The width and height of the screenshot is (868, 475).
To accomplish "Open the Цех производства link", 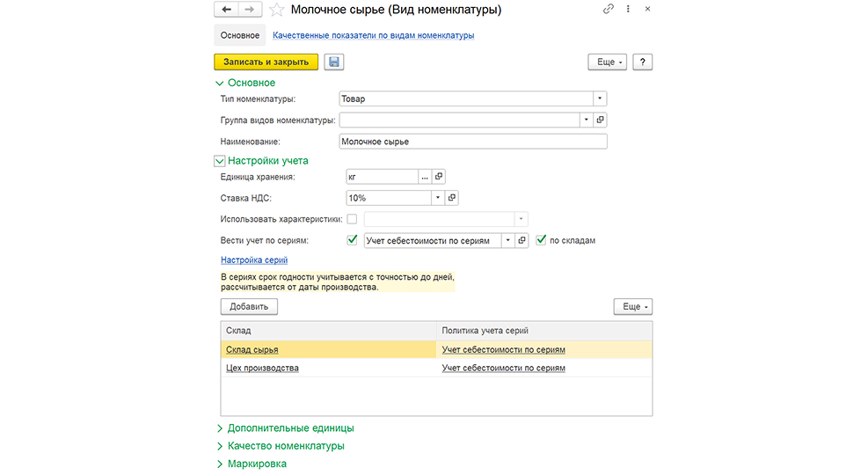I will pyautogui.click(x=262, y=369).
